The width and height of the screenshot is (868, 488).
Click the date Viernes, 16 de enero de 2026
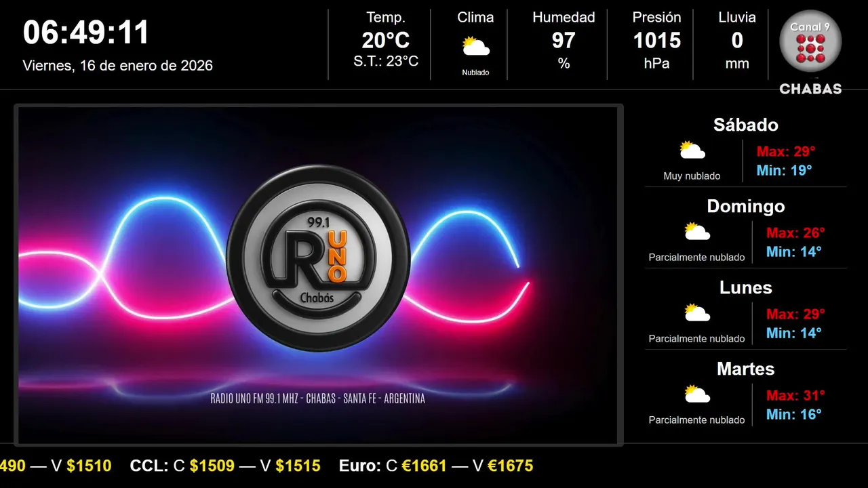tap(118, 66)
